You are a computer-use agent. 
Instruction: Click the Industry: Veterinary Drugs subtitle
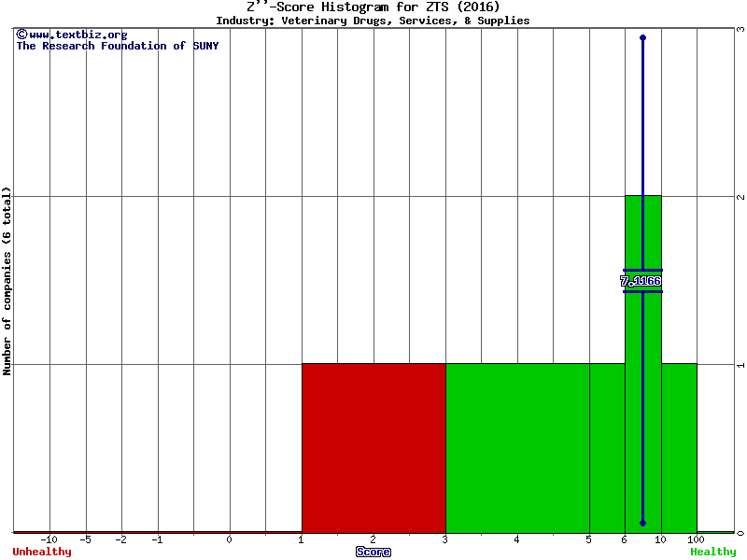(373, 20)
